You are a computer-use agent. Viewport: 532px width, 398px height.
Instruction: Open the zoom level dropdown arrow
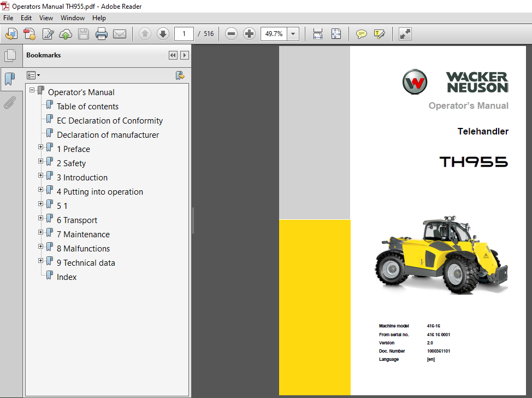click(293, 33)
